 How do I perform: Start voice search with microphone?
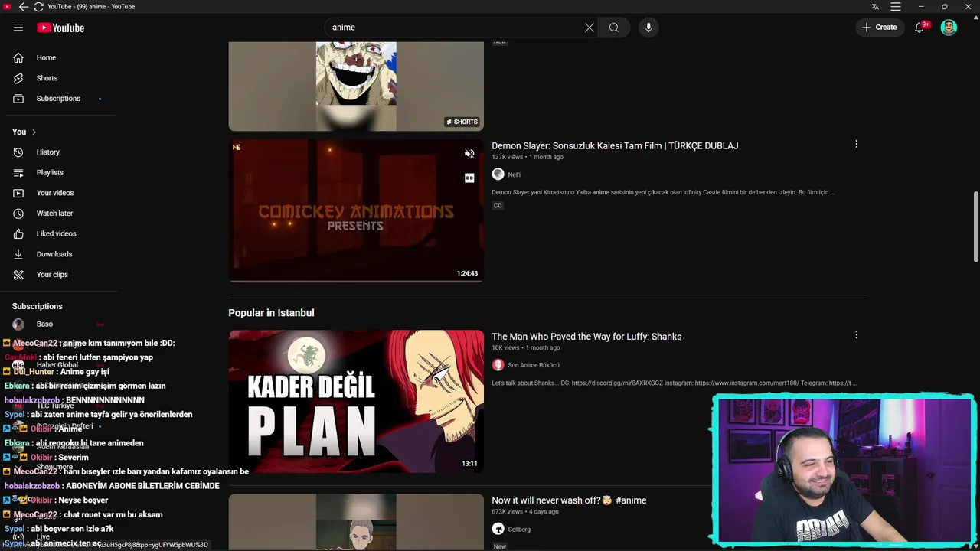pyautogui.click(x=648, y=28)
